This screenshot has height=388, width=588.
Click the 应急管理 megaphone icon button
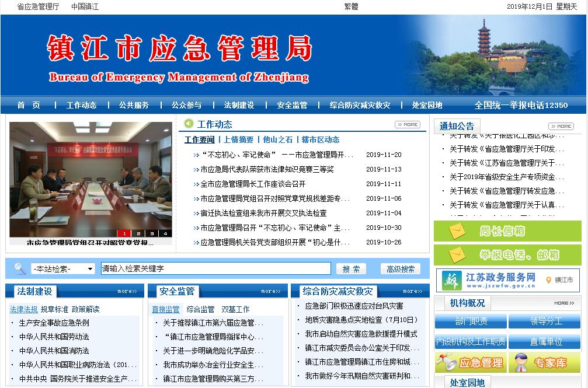(x=471, y=362)
